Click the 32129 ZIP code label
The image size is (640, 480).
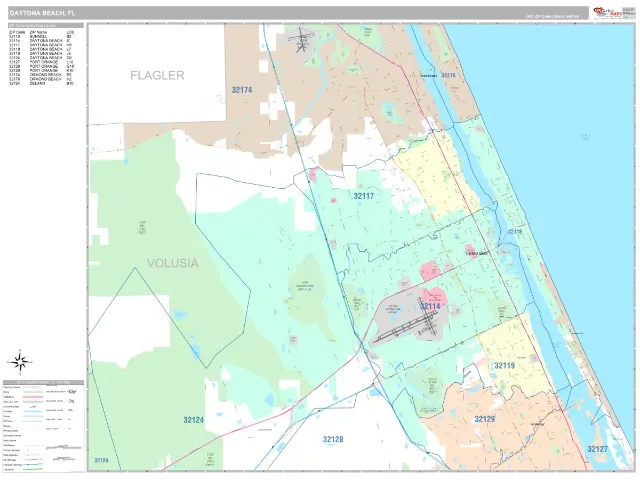tap(484, 419)
